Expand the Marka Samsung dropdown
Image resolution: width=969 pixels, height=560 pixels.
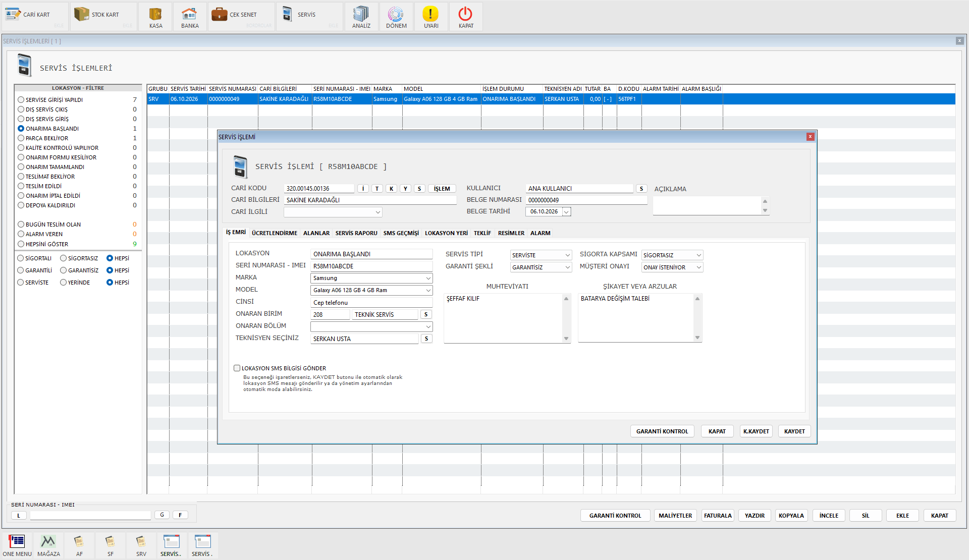428,278
